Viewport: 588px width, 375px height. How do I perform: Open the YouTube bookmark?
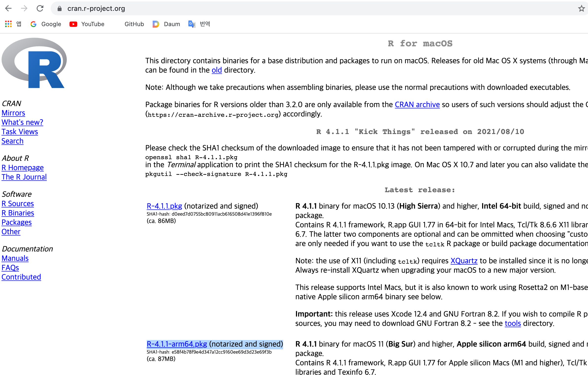(87, 24)
